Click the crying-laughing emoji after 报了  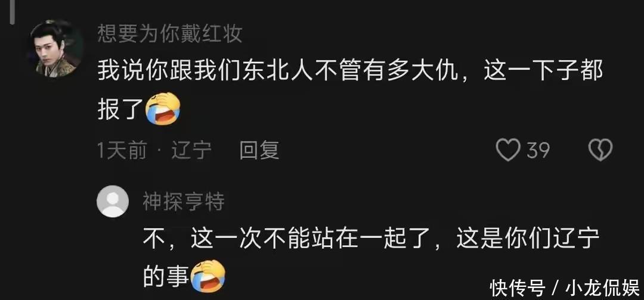[163, 109]
